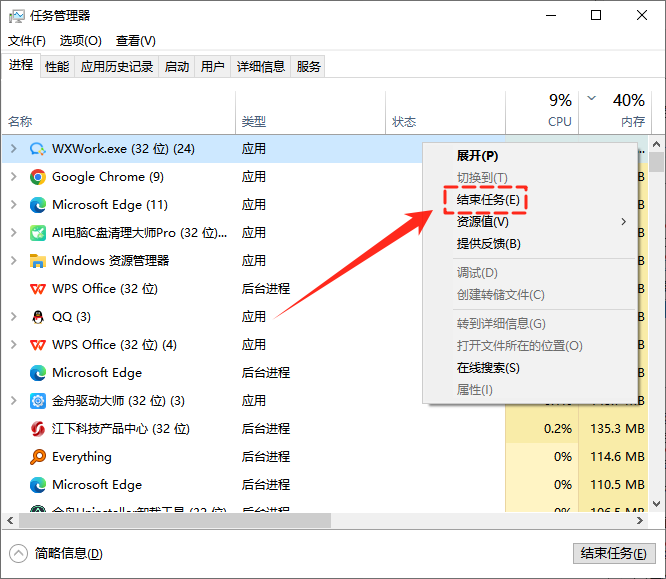The width and height of the screenshot is (666, 579).
Task: Click the QQ penguin icon
Action: click(37, 317)
